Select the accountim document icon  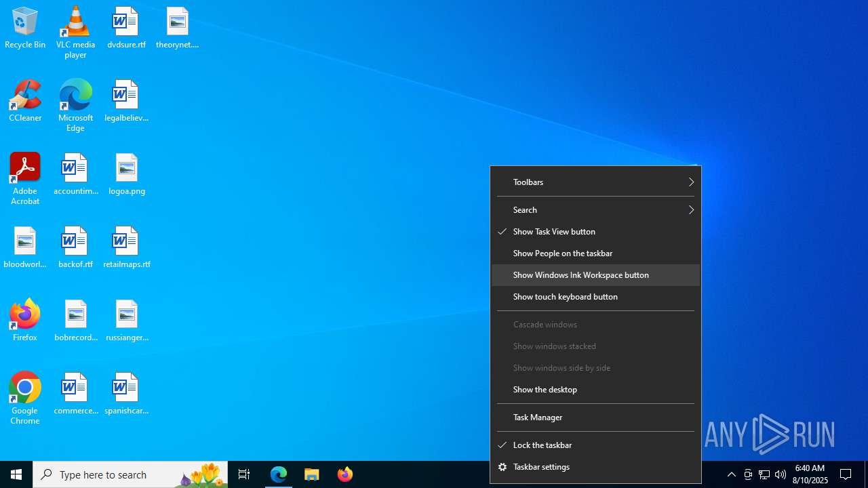(x=75, y=174)
